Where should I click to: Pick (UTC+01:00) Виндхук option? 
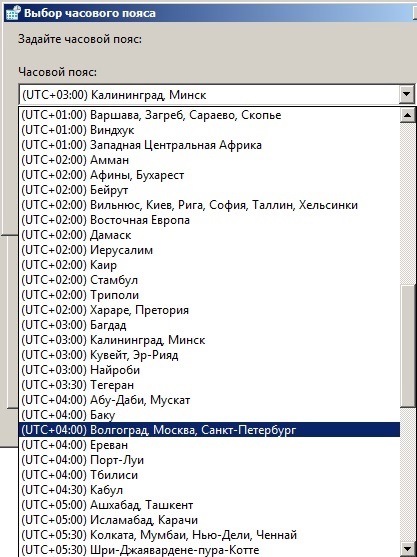[209, 130]
